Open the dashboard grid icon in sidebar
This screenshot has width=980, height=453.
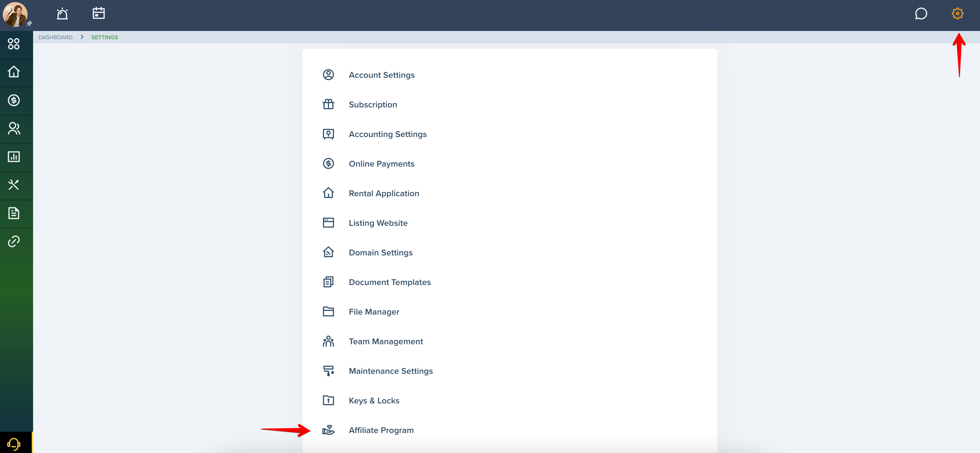pyautogui.click(x=14, y=44)
